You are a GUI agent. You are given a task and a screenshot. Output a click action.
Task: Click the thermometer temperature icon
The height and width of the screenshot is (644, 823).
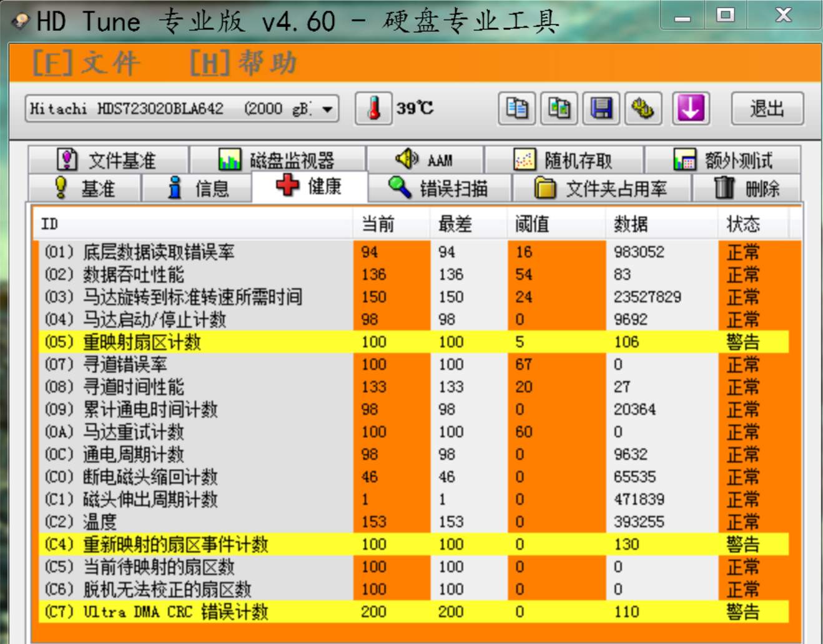(373, 109)
